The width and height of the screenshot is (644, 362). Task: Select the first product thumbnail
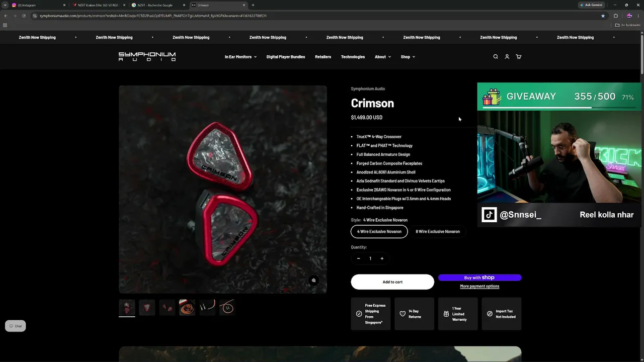127,307
